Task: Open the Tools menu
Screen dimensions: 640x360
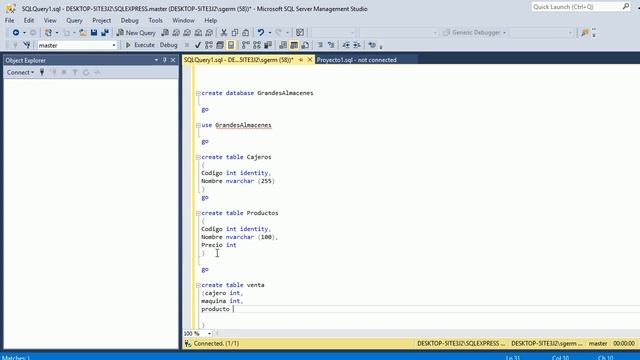Action: [x=155, y=20]
